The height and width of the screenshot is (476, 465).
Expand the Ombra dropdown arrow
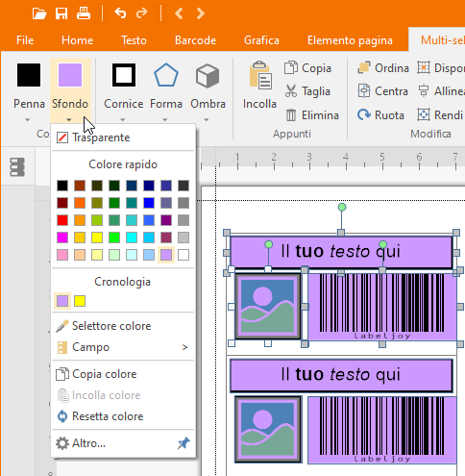pos(207,120)
